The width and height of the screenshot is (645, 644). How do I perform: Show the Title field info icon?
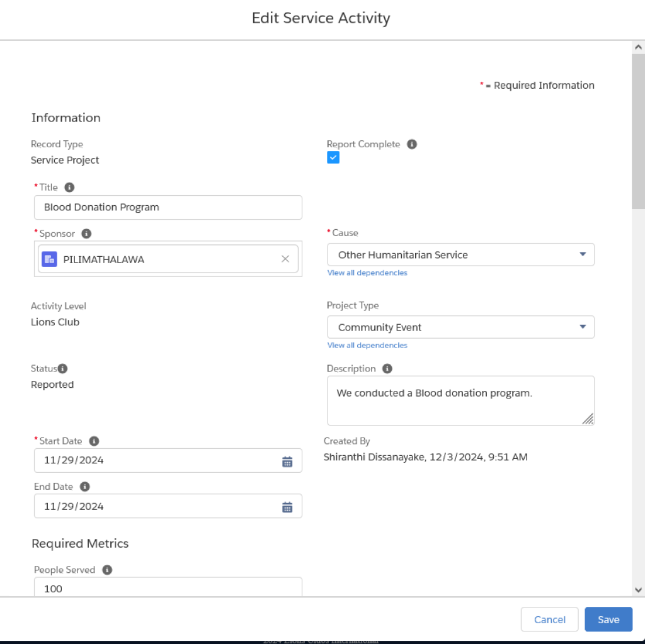(x=69, y=188)
